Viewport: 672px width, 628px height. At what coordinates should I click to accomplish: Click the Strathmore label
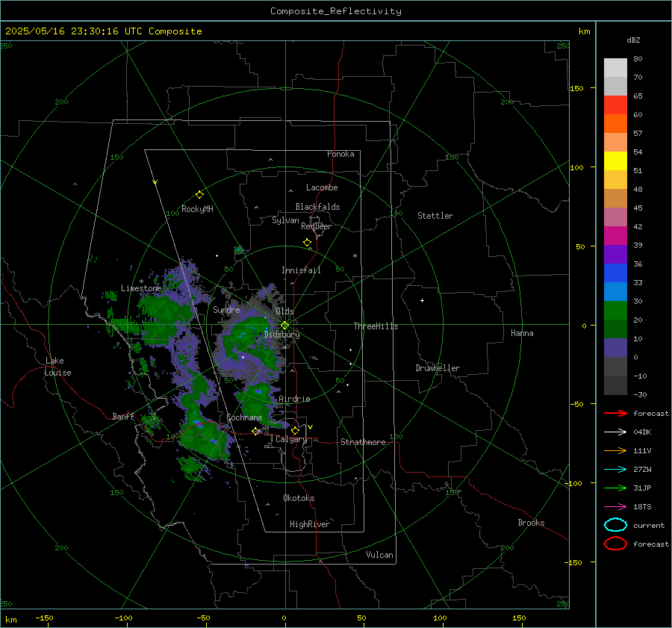pos(363,442)
